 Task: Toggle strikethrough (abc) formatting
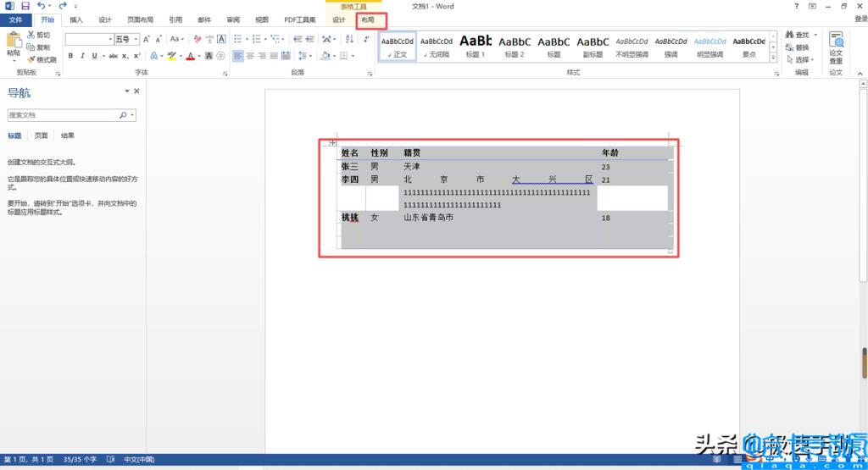(113, 56)
